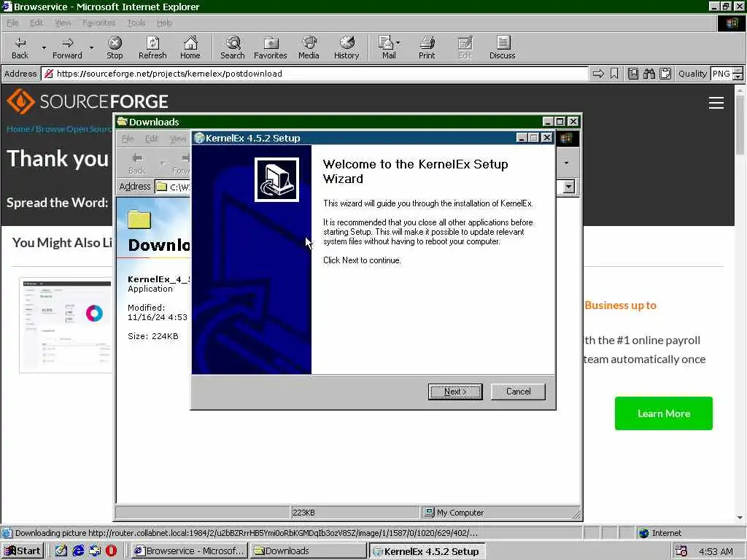Click the Go arrow next to address bar
The height and width of the screenshot is (560, 747).
pos(598,74)
